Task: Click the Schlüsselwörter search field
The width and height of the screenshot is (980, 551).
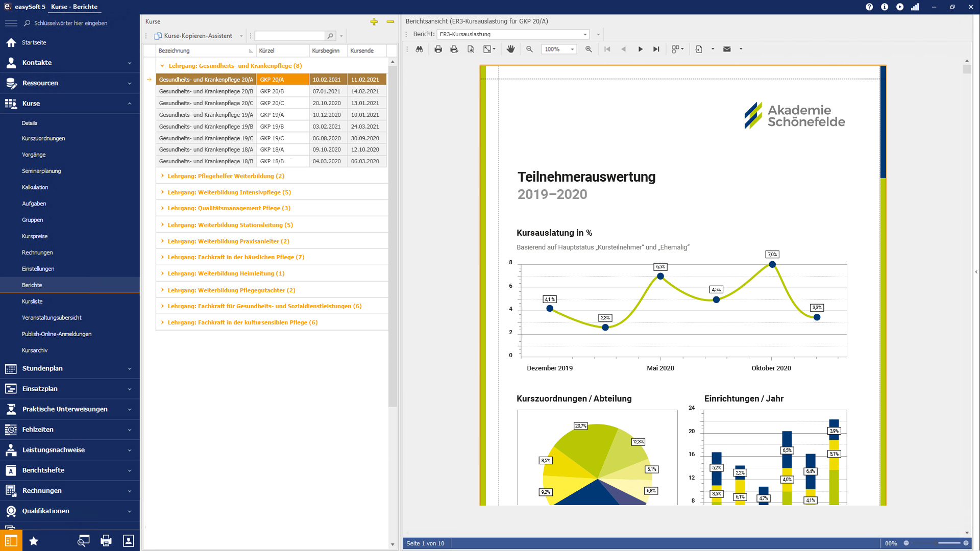Action: tap(70, 23)
